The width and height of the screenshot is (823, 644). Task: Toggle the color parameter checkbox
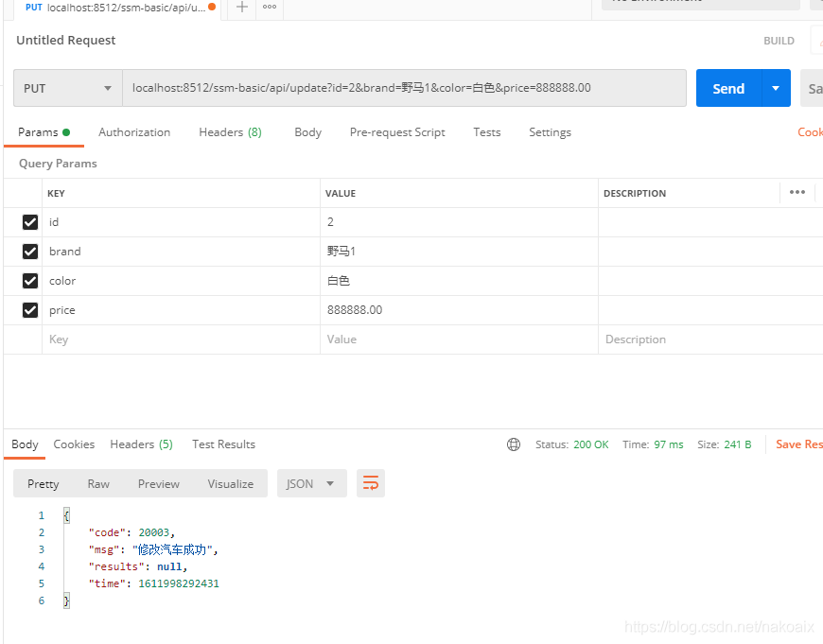(x=30, y=281)
